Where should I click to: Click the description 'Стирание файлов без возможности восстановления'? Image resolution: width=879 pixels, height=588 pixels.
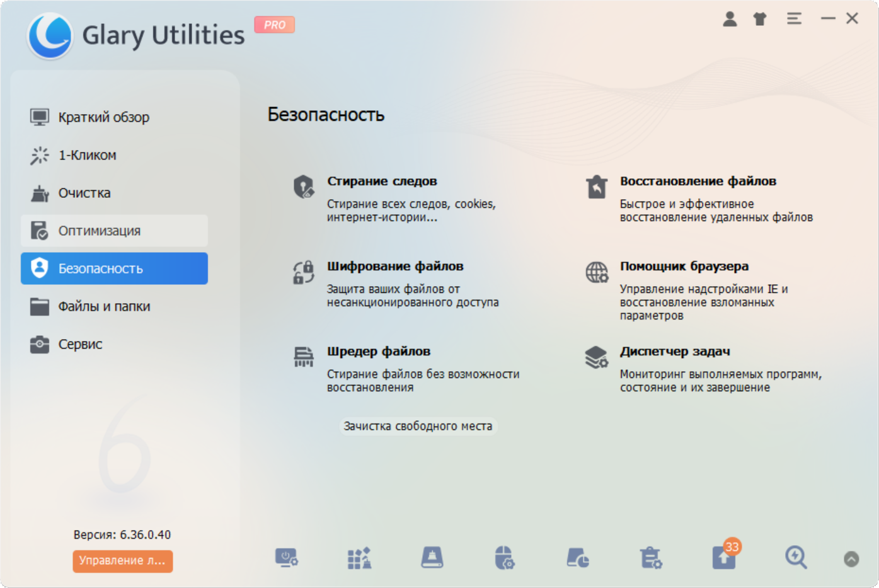pos(423,381)
